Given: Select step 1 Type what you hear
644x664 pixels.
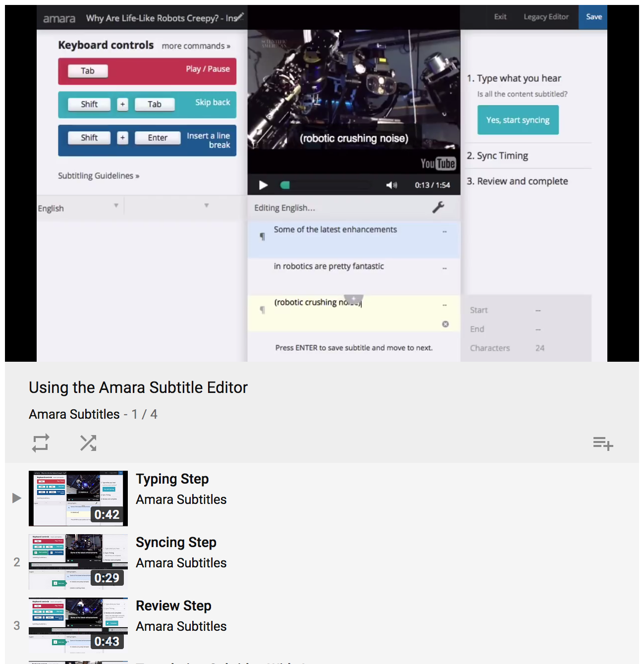Looking at the screenshot, I should (514, 78).
